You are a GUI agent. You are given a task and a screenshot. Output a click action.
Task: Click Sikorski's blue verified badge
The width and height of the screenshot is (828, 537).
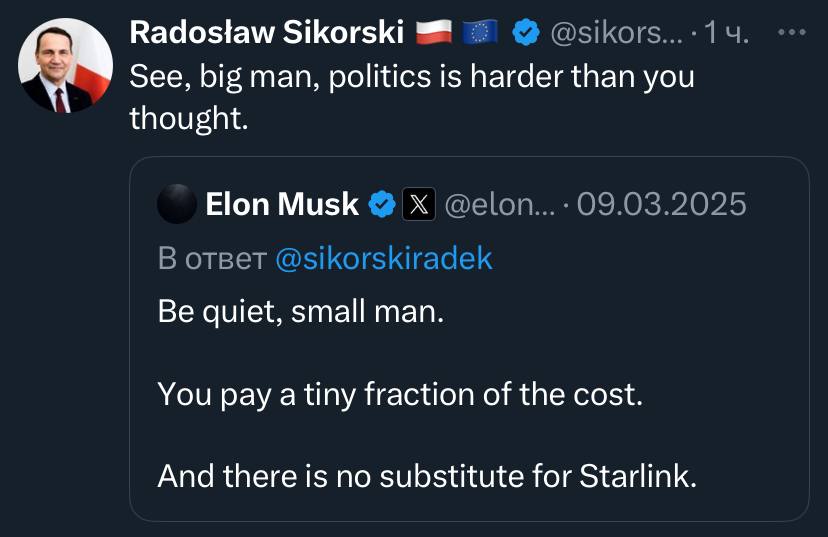525,32
